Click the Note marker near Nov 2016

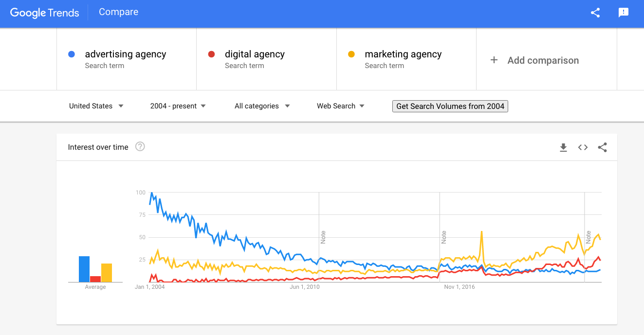[444, 237]
